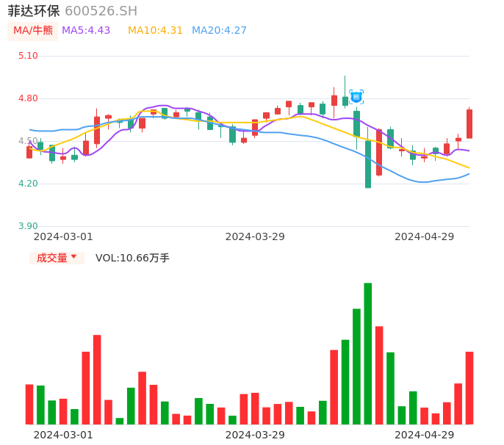Click the tallest green volume bar
The height and width of the screenshot is (445, 504).
[367, 353]
